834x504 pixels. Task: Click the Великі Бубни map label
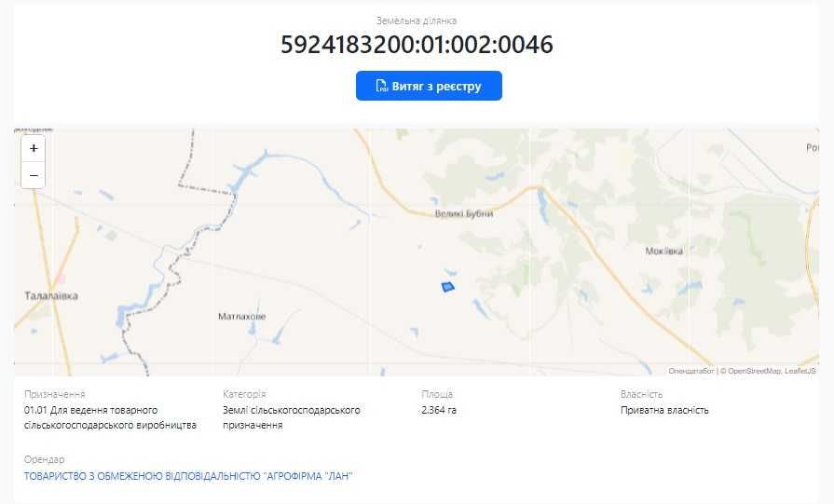pos(464,213)
